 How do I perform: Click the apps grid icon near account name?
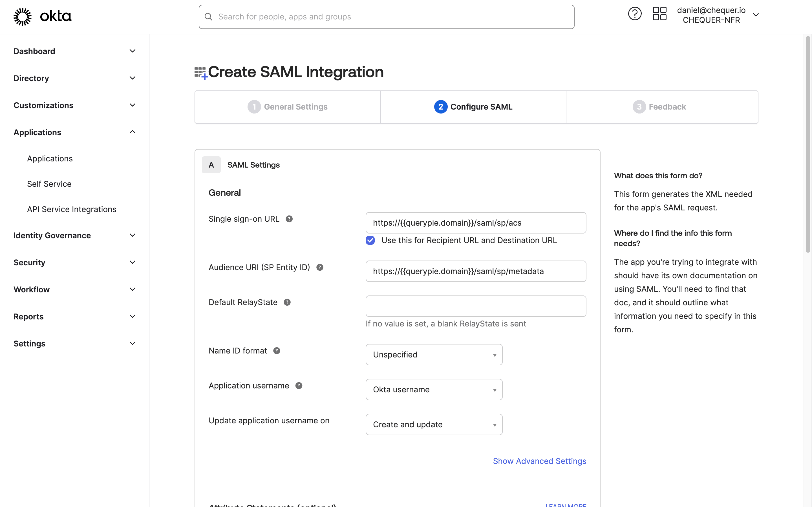click(x=659, y=14)
